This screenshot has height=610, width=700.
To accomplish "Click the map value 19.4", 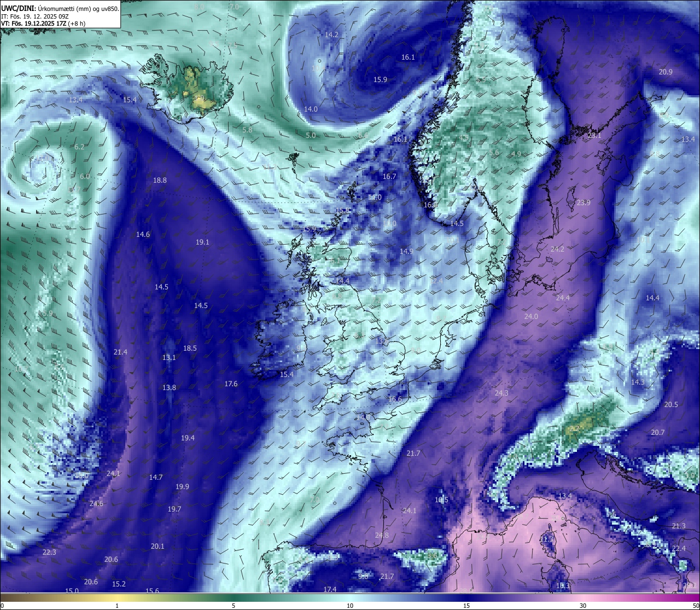I will pos(188,438).
